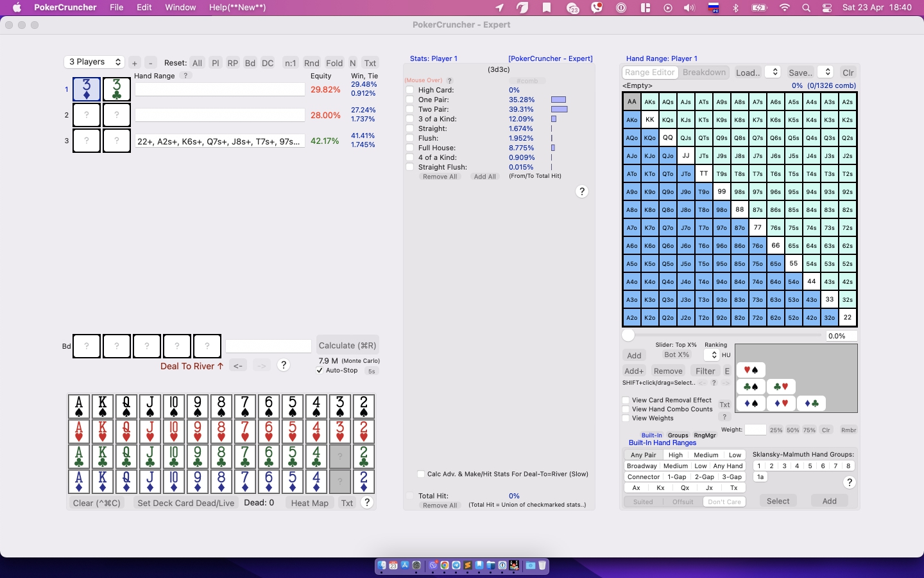This screenshot has height=578, width=924.
Task: Select the club-spade suit combo icon
Action: 751,387
